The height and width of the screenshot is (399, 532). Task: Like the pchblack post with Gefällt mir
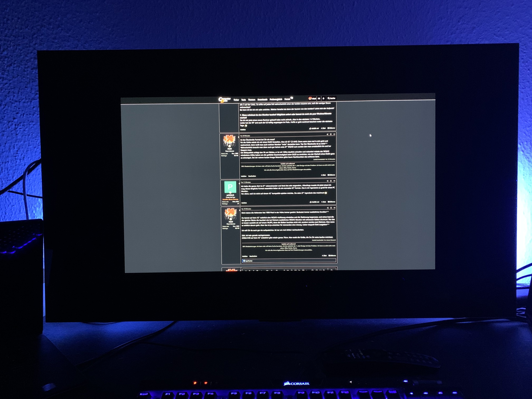coord(314,202)
